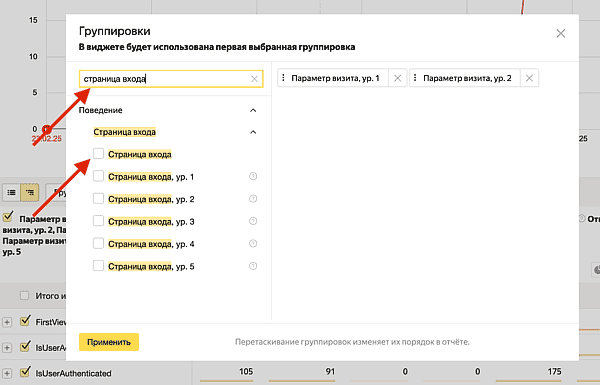
Task: Close the Группировки dialog
Action: pos(561,33)
